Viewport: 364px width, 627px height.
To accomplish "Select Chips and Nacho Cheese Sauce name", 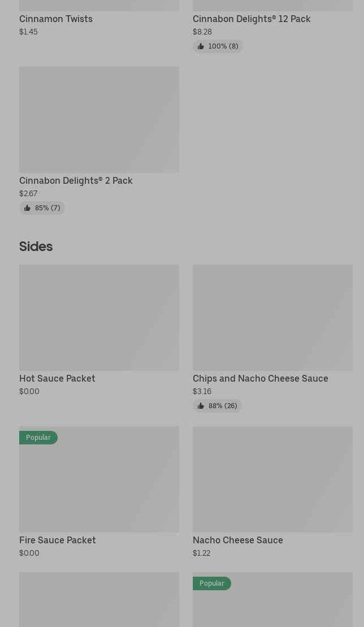I will tap(260, 378).
